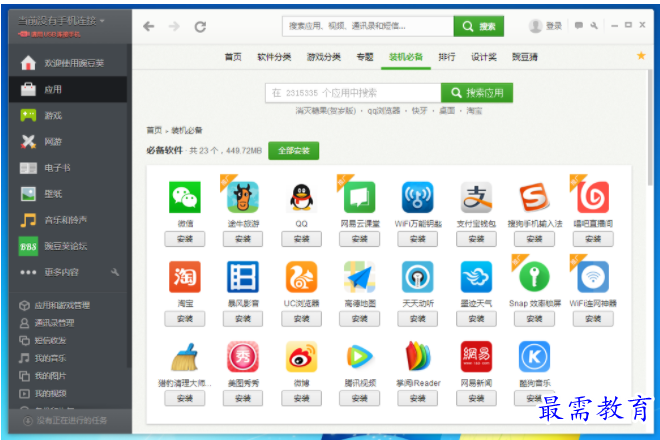Viewport: 660px width, 440px height.
Task: Expand the 当前没有手机连接 device dropdown
Action: tap(61, 21)
